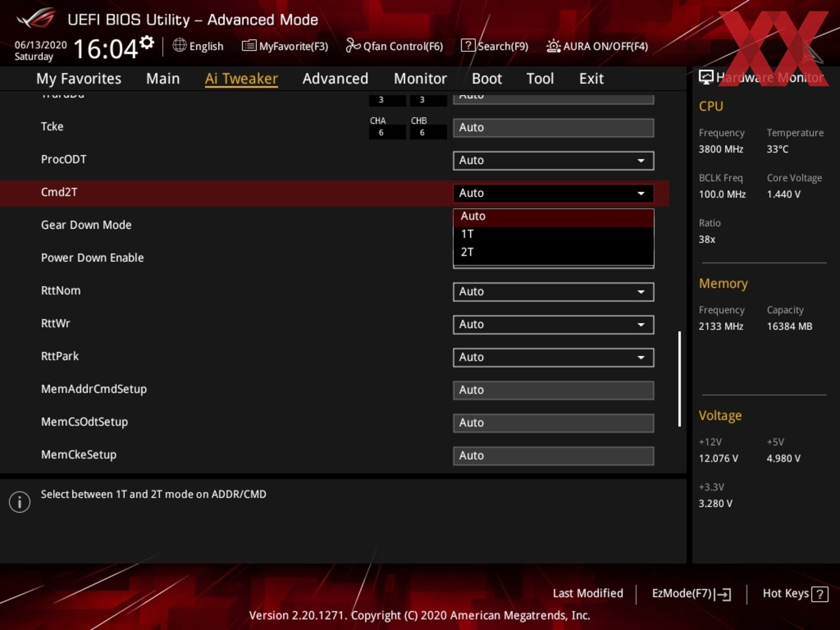
Task: Click the Search(F9) label
Action: [x=503, y=46]
